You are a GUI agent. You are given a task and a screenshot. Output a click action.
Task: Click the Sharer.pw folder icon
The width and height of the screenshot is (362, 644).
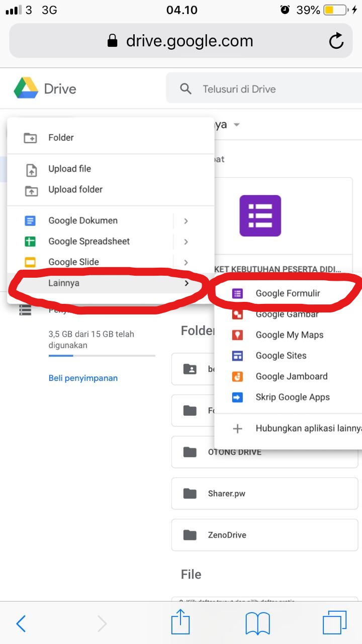190,494
